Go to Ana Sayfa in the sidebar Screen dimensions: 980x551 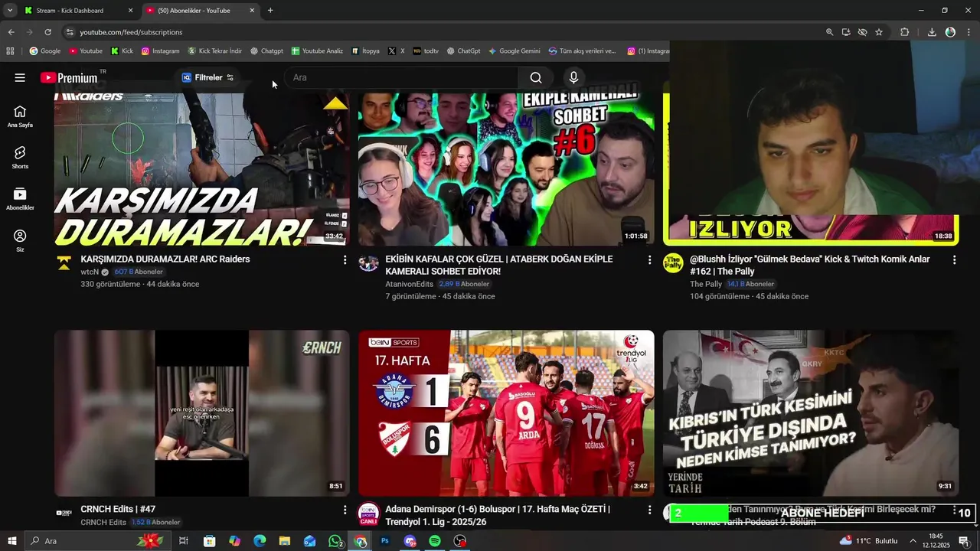pos(20,116)
